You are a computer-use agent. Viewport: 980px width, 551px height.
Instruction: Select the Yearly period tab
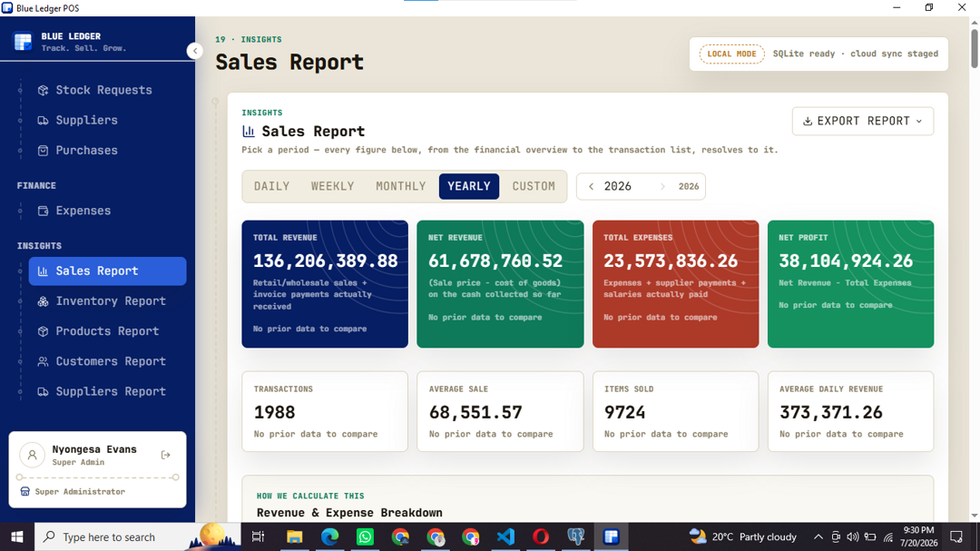[469, 186]
